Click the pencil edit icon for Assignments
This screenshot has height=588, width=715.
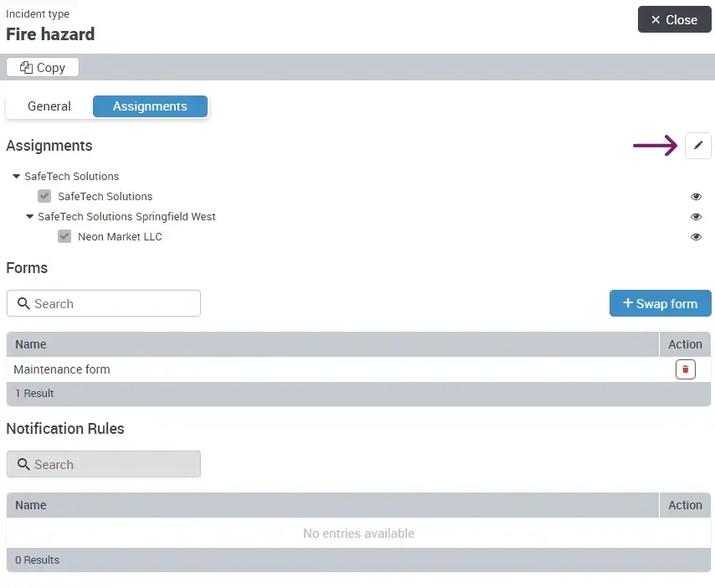pyautogui.click(x=698, y=146)
